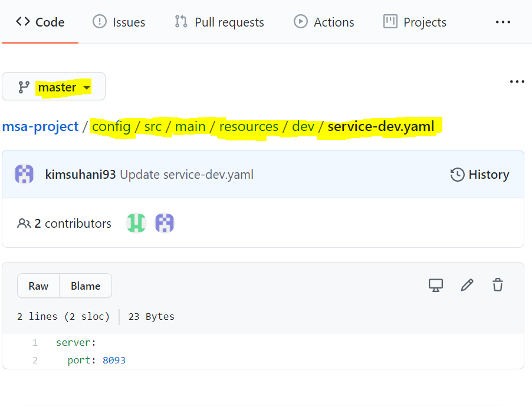Open the dev folder breadcrumb

tap(303, 126)
